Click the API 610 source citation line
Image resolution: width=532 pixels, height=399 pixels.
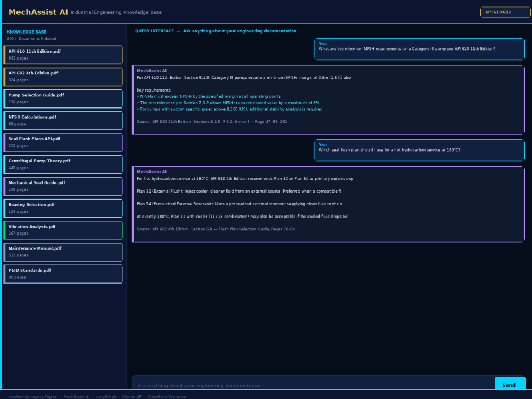(212, 121)
